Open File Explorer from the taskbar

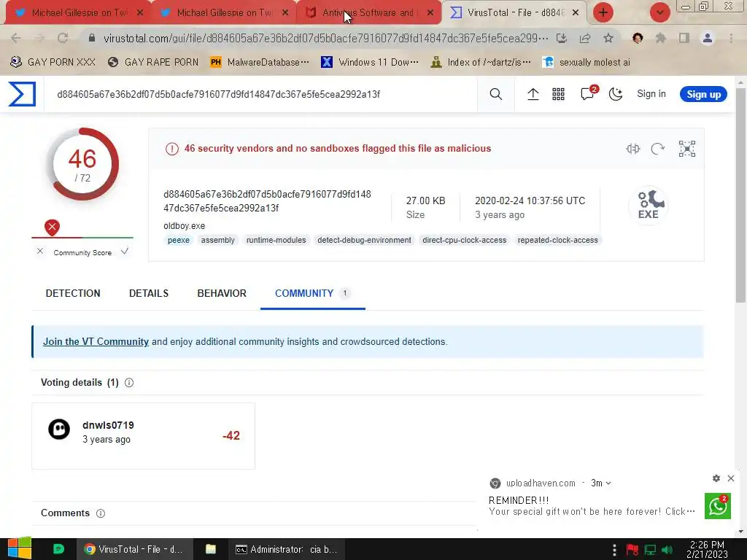(211, 549)
